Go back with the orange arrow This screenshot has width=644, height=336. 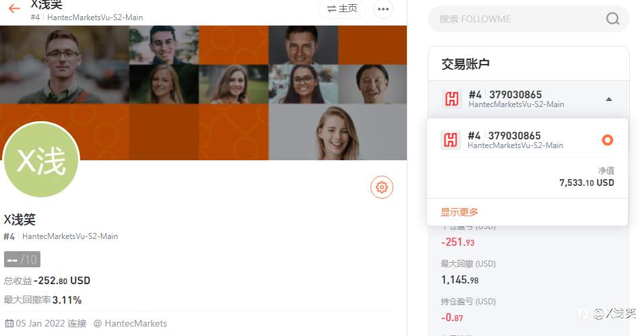14,8
